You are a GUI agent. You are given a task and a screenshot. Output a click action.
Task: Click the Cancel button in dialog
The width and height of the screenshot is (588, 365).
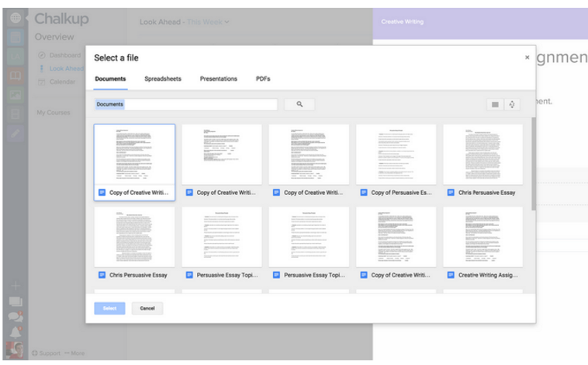click(147, 308)
